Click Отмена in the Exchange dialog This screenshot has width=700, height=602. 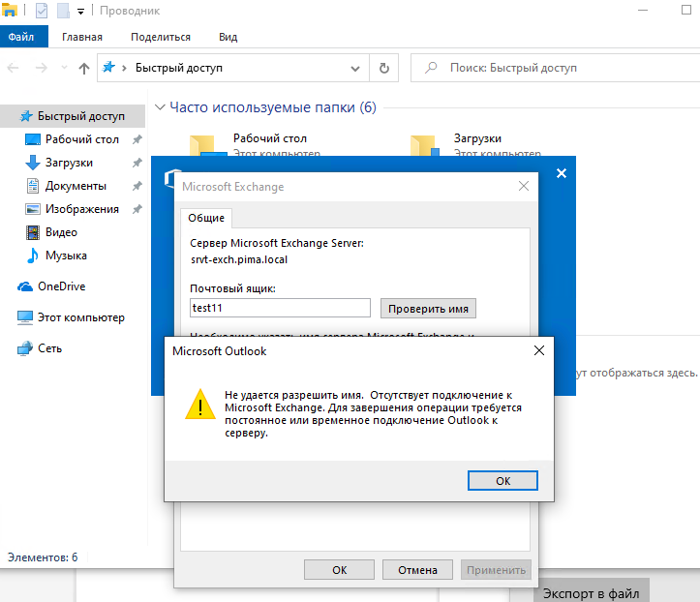(417, 570)
